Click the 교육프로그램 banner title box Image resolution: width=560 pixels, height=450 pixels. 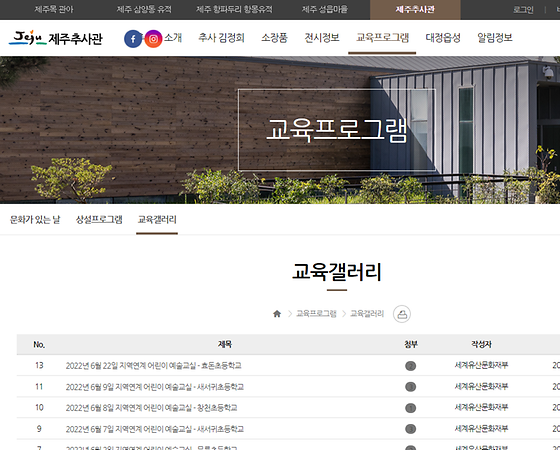337,130
